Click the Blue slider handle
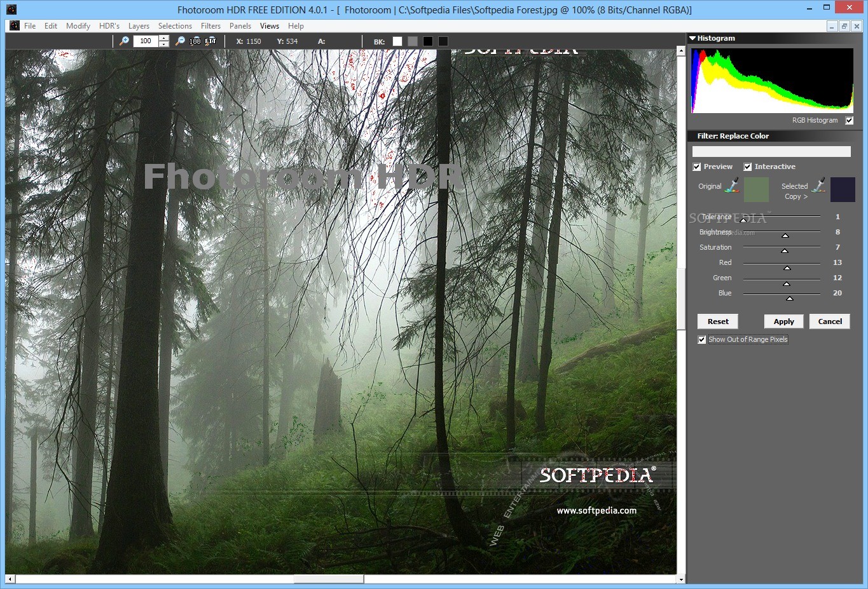The image size is (868, 589). (789, 299)
